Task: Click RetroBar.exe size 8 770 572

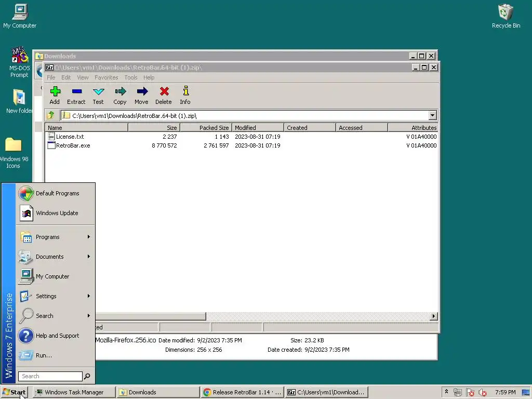Action: pyautogui.click(x=164, y=145)
